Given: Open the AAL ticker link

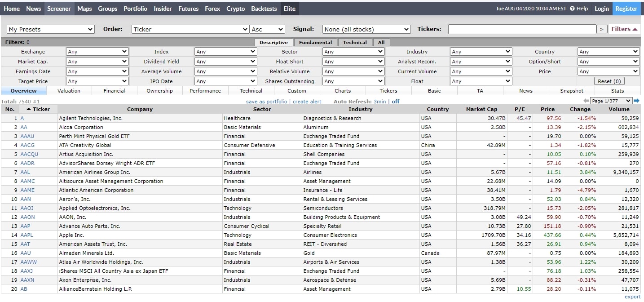Looking at the screenshot, I should (x=26, y=172).
